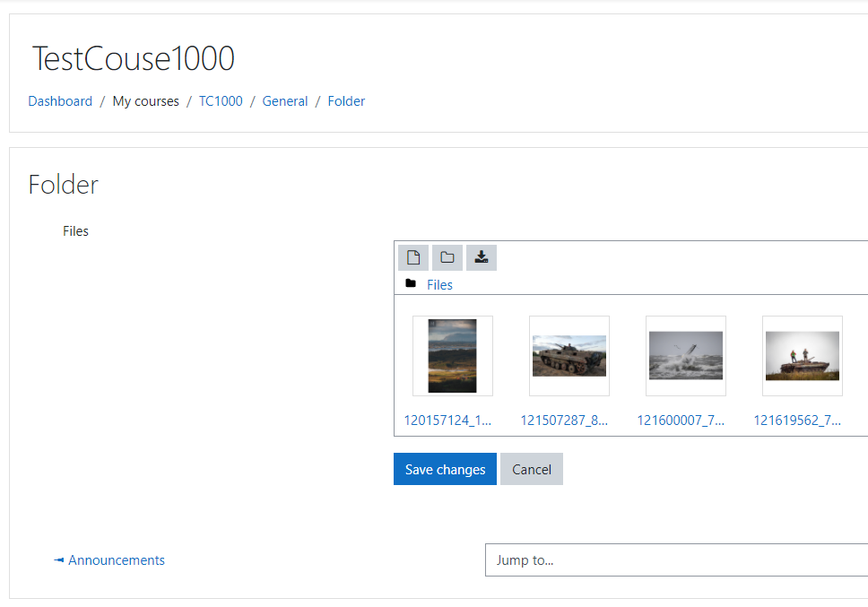Click the TestCouse1000 course heading
Viewport: 868px width, 607px height.
click(134, 58)
